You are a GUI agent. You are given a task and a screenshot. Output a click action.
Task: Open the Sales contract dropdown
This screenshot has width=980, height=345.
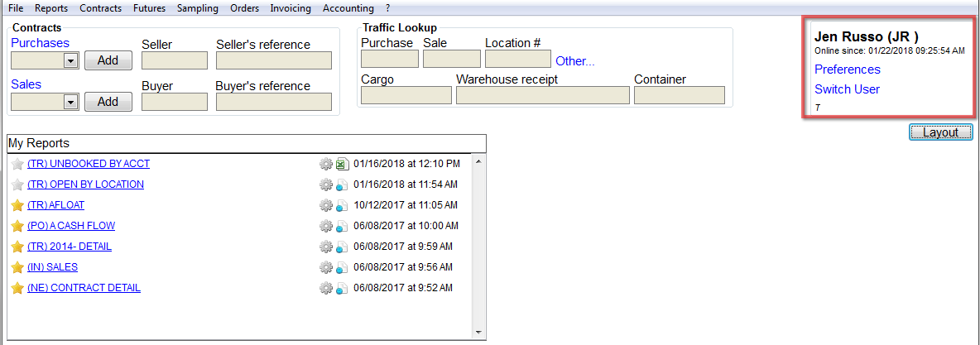(70, 102)
